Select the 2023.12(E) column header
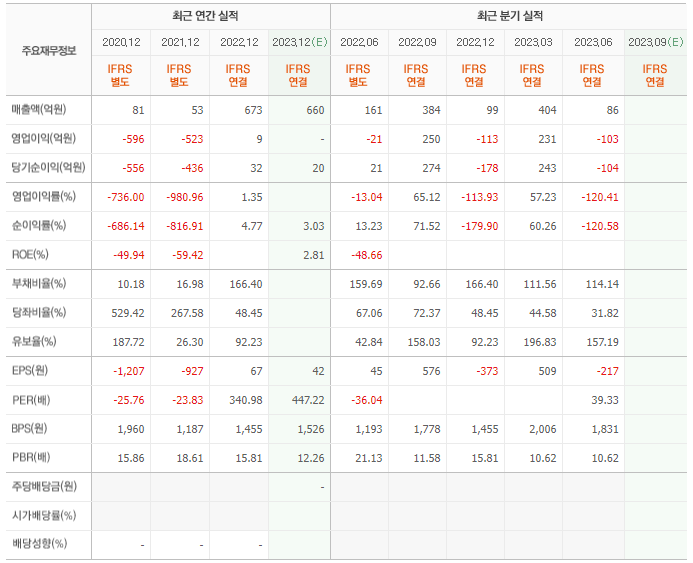The height and width of the screenshot is (563, 693). pos(300,42)
